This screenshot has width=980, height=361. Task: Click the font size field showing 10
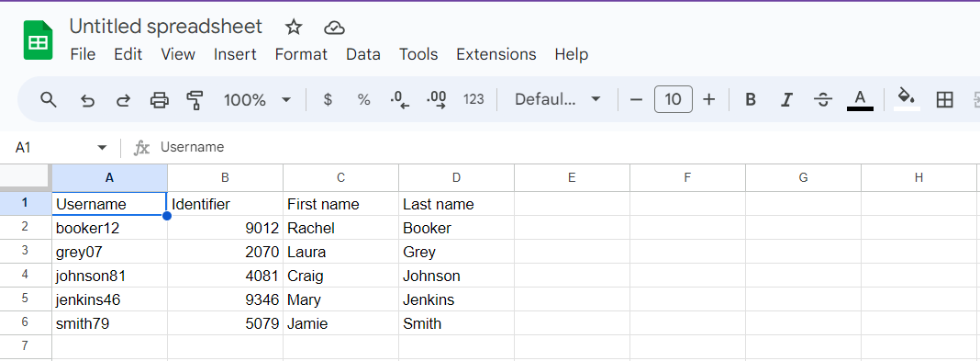674,99
